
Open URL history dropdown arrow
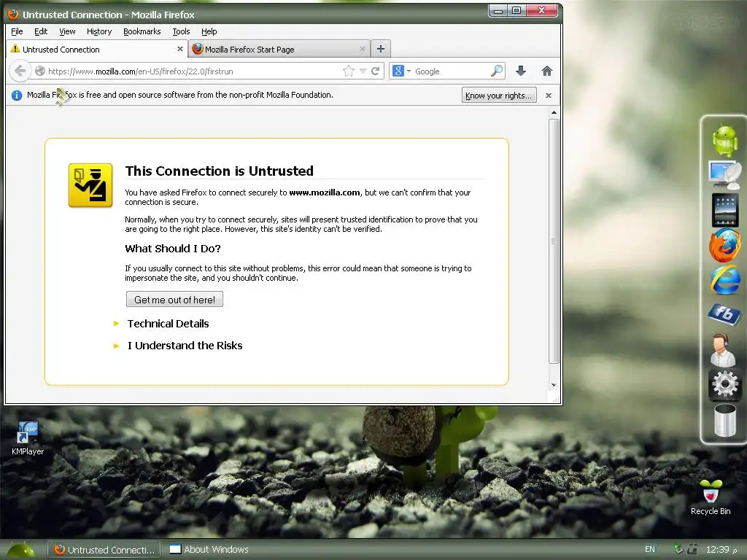(x=363, y=71)
